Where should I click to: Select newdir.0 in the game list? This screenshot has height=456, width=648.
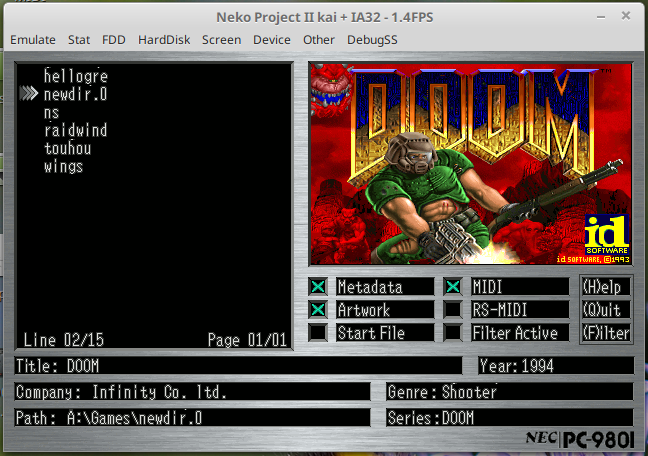click(x=76, y=94)
